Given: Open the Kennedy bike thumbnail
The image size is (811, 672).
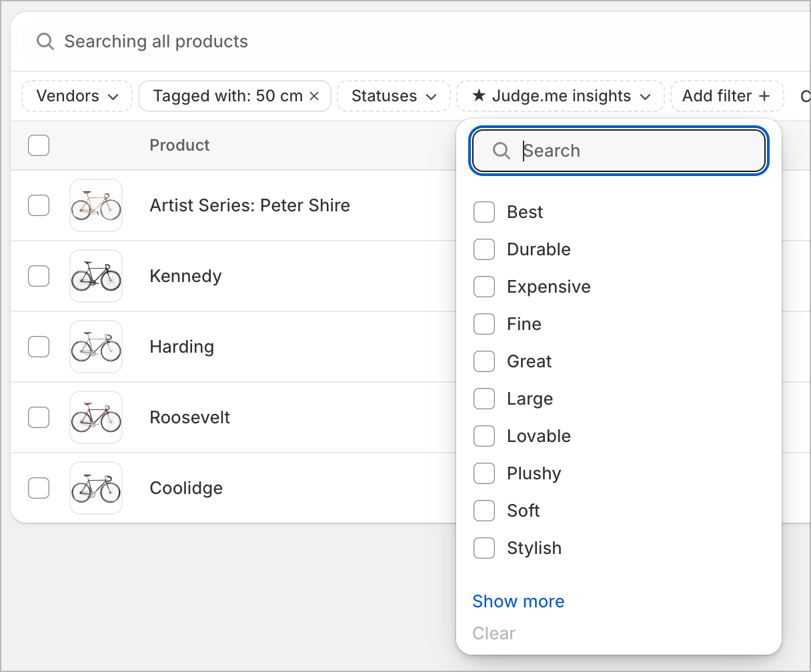Looking at the screenshot, I should click(96, 276).
